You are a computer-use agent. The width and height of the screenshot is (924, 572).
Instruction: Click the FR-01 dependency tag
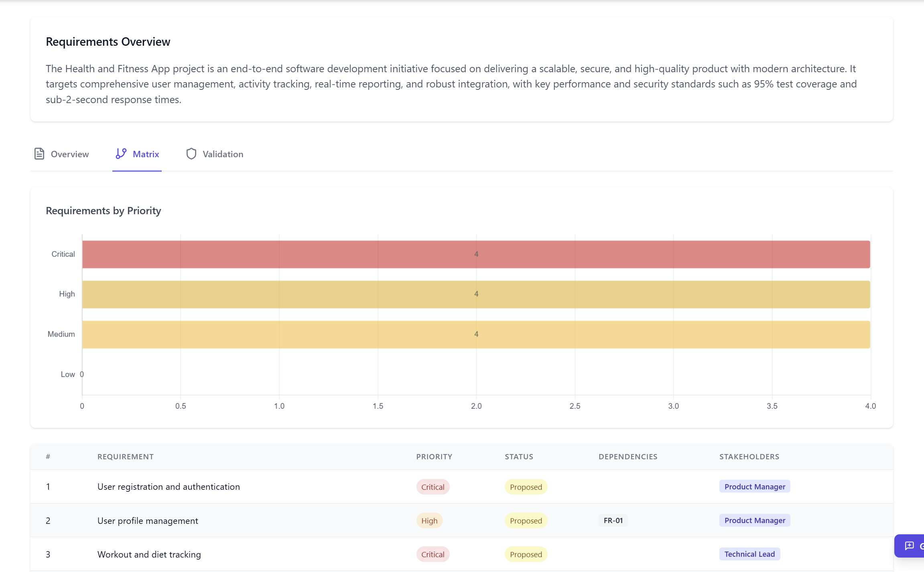tap(613, 520)
